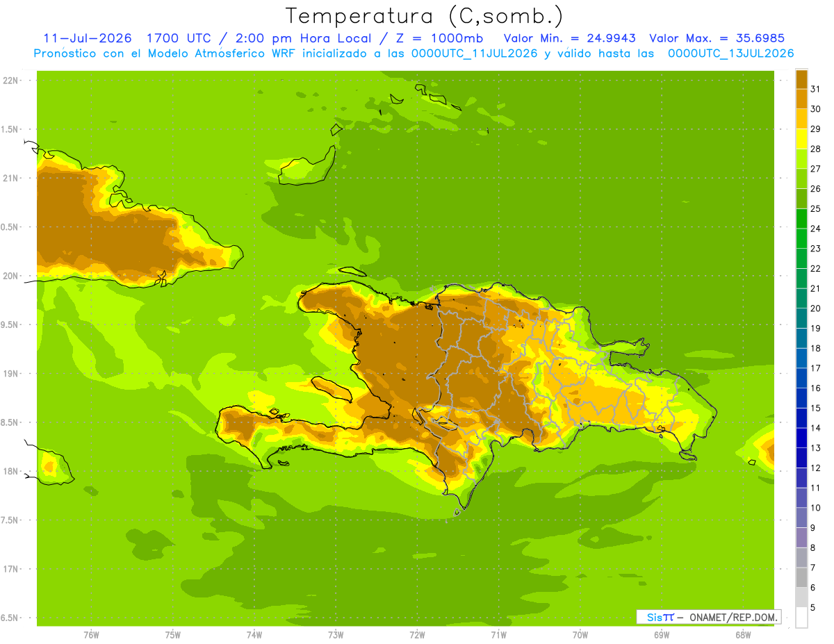
Task: Click the legend value "25"
Action: click(x=815, y=208)
